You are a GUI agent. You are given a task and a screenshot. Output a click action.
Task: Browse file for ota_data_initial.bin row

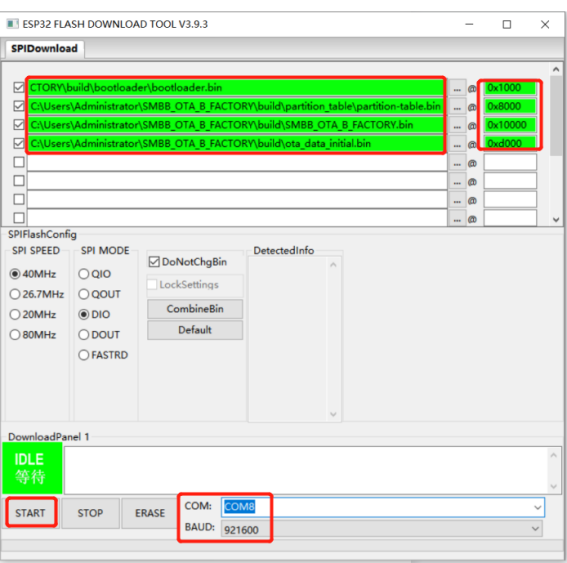[x=457, y=144]
